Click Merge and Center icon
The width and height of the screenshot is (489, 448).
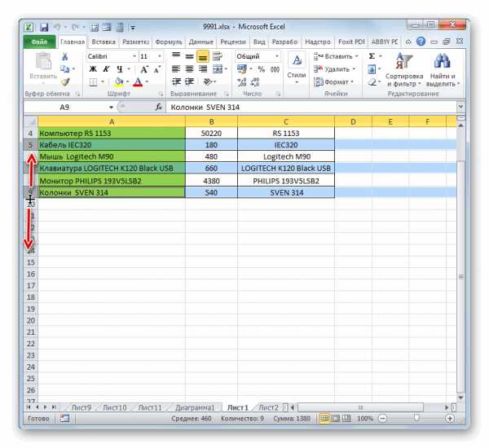[218, 69]
